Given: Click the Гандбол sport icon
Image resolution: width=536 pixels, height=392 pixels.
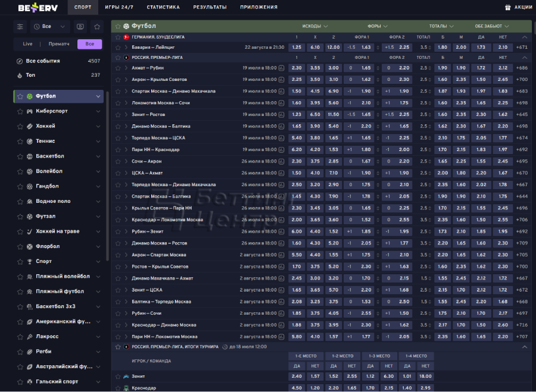Looking at the screenshot, I should 30,186.
